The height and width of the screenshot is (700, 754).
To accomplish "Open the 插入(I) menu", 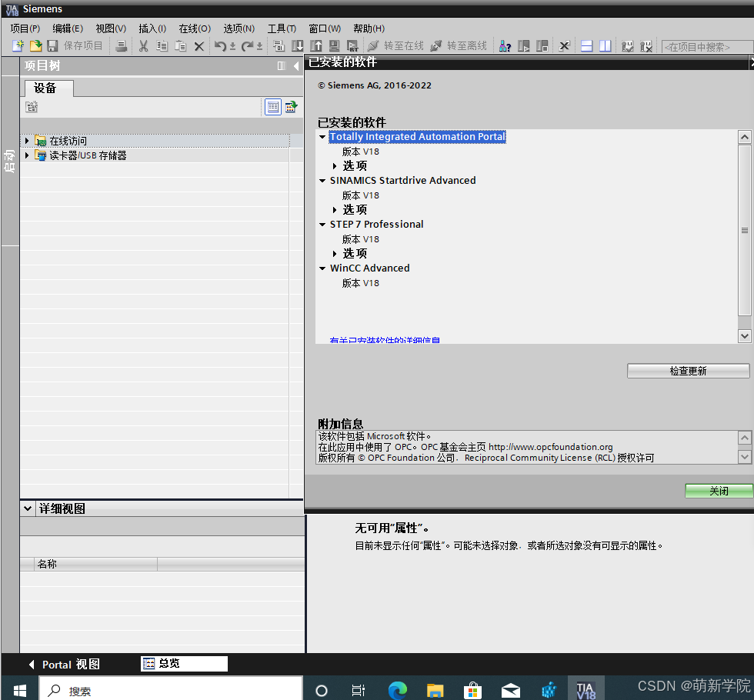I will 152,28.
